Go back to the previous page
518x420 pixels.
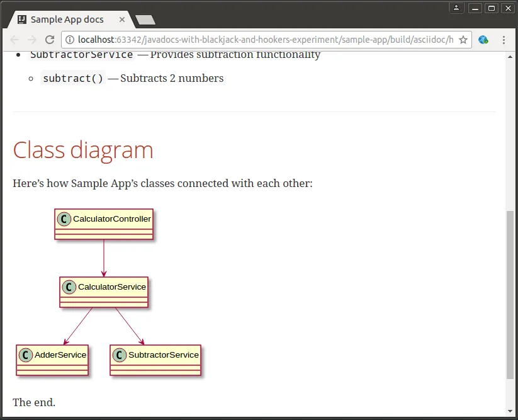pyautogui.click(x=15, y=40)
